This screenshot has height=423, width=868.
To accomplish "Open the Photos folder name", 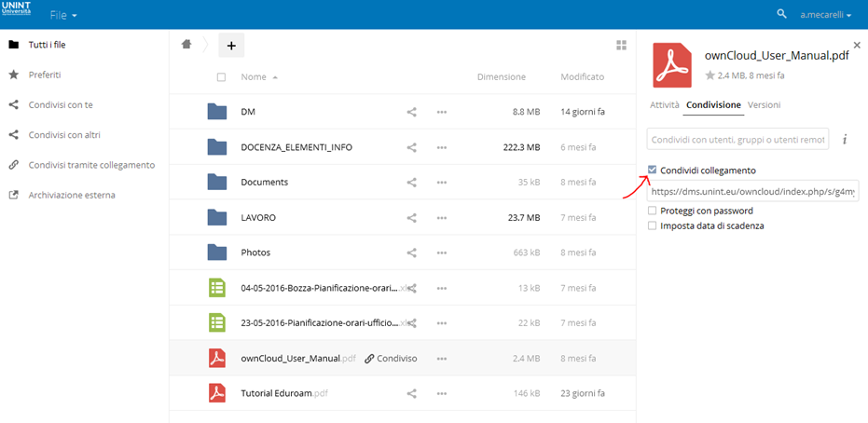I will (x=255, y=252).
